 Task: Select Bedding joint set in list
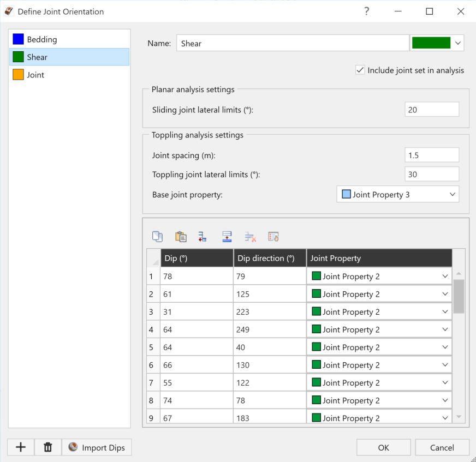coord(69,39)
